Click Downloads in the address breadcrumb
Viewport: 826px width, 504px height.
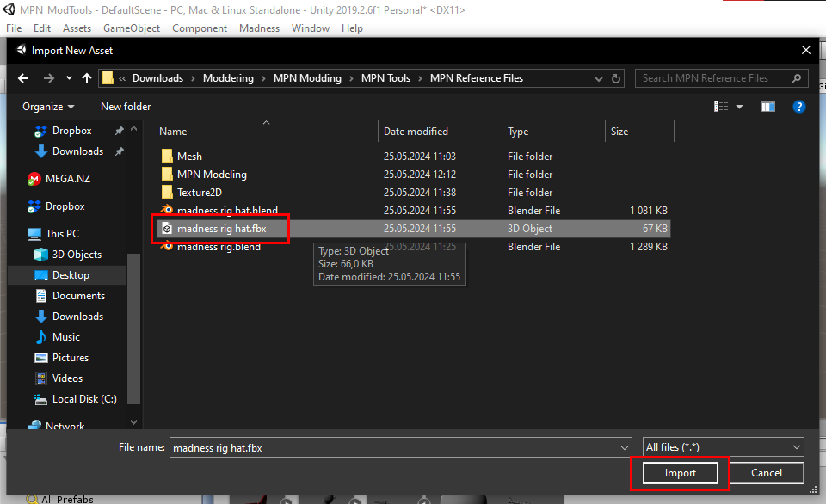click(x=157, y=78)
